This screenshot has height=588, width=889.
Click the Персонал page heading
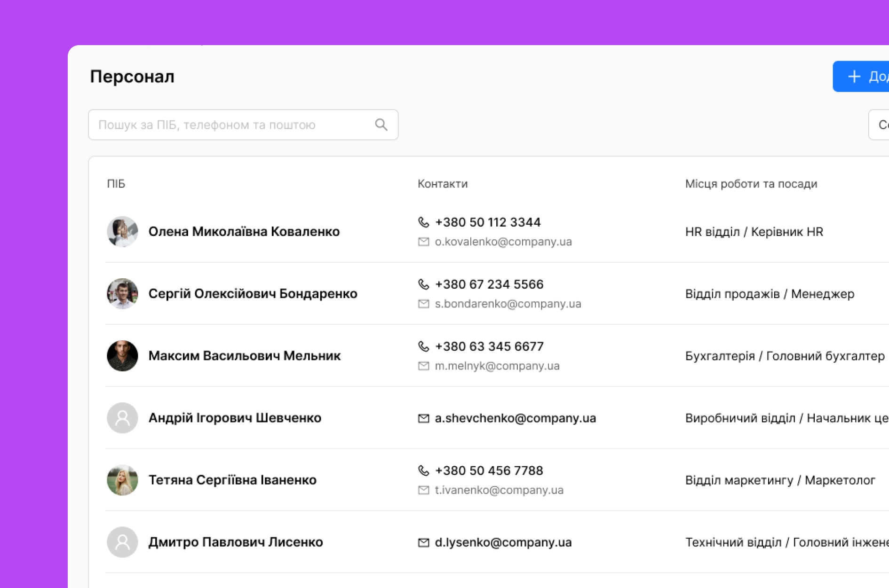(132, 76)
